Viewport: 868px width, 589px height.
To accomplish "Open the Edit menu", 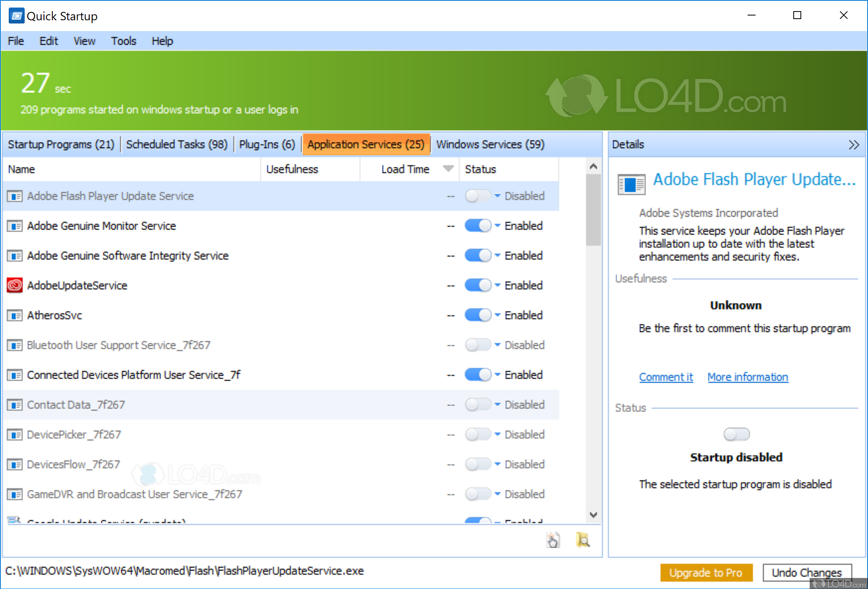I will 48,41.
